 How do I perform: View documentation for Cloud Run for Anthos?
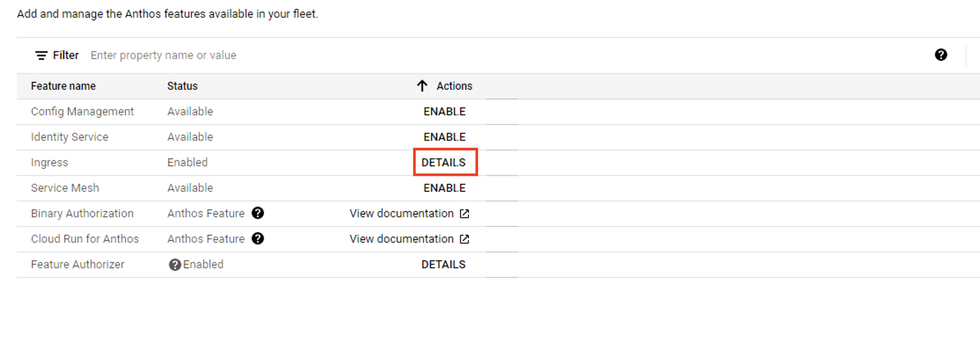(x=402, y=239)
